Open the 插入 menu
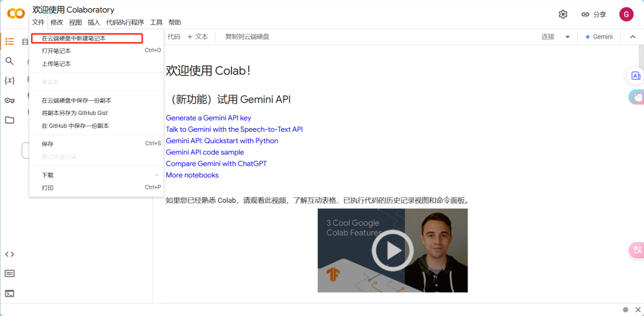The height and width of the screenshot is (316, 644). [94, 22]
